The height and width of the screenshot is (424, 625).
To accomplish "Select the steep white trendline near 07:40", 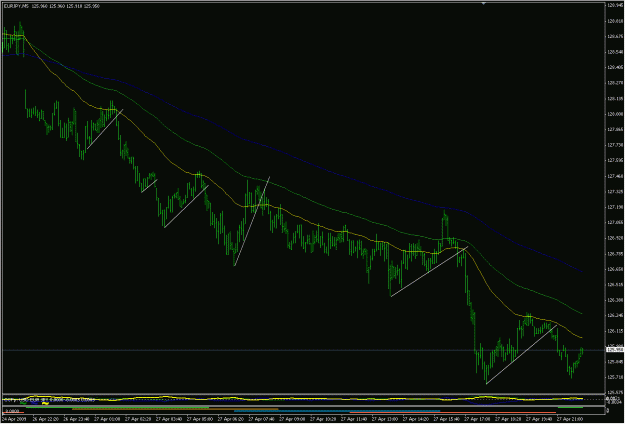I will coord(252,221).
